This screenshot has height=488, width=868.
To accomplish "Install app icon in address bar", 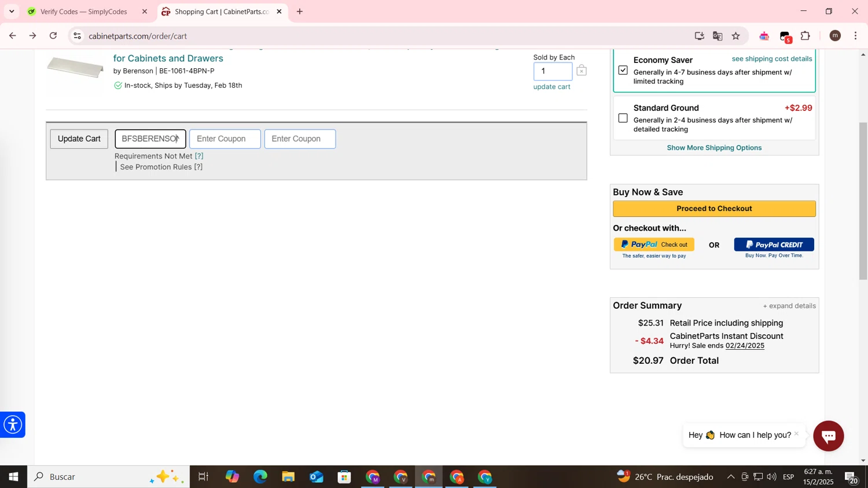I will (x=699, y=36).
